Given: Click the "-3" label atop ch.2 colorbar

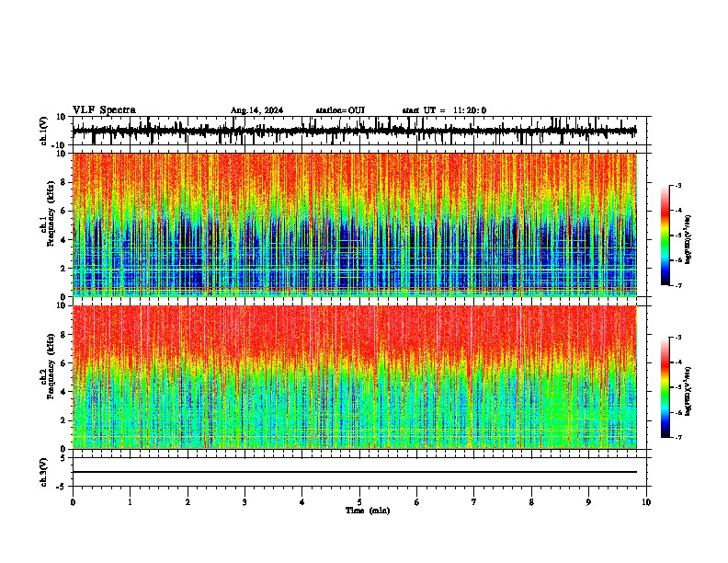Looking at the screenshot, I should (677, 338).
